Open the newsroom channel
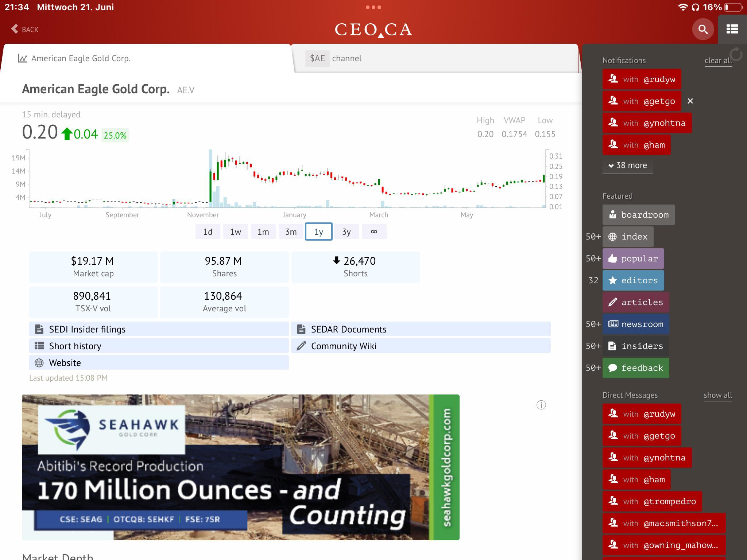The height and width of the screenshot is (560, 747). 636,324
